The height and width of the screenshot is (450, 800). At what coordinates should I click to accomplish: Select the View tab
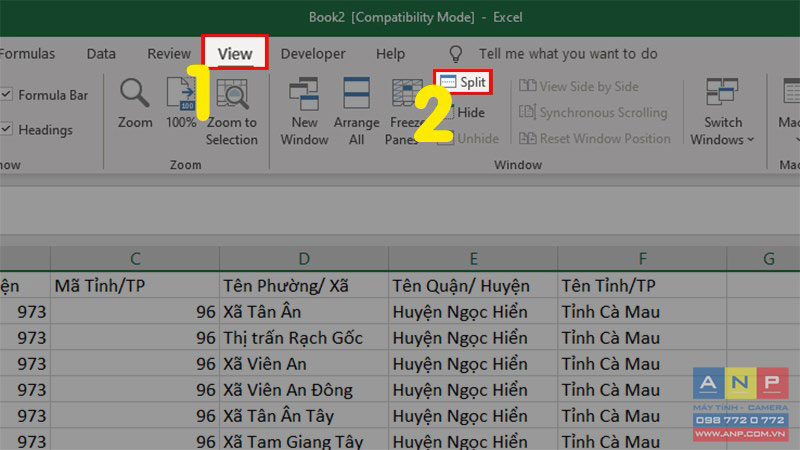coord(235,53)
